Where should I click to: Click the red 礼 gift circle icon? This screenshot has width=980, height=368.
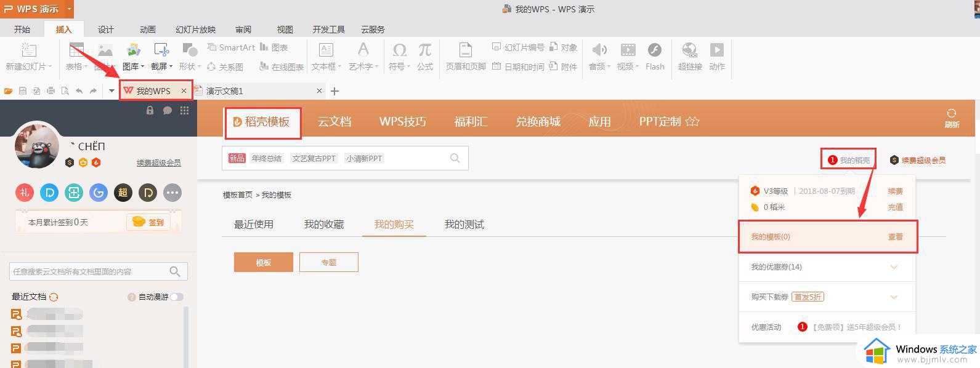click(25, 193)
